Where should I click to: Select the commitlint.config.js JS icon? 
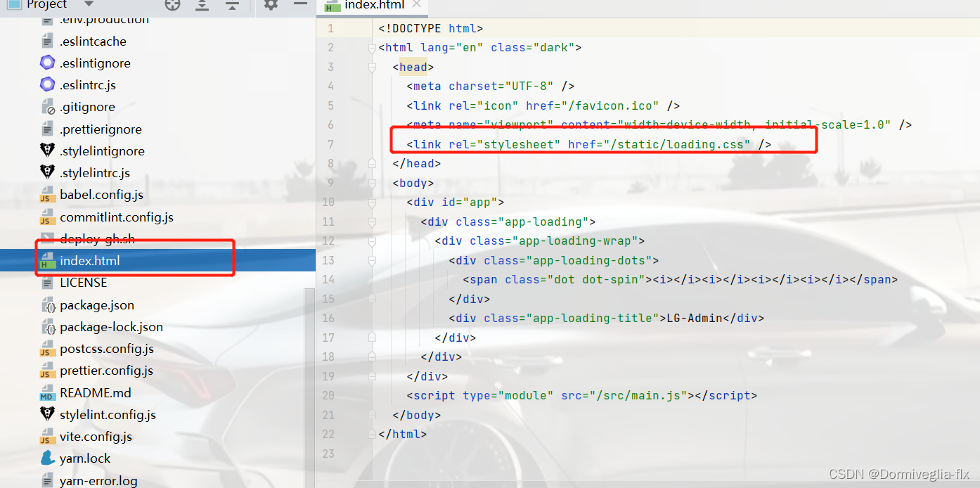click(47, 217)
